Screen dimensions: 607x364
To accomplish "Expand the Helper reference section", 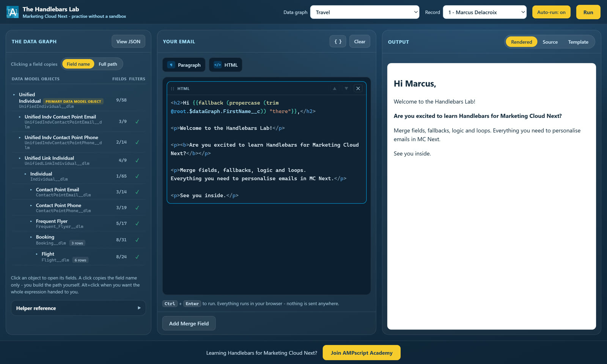I will 79,308.
